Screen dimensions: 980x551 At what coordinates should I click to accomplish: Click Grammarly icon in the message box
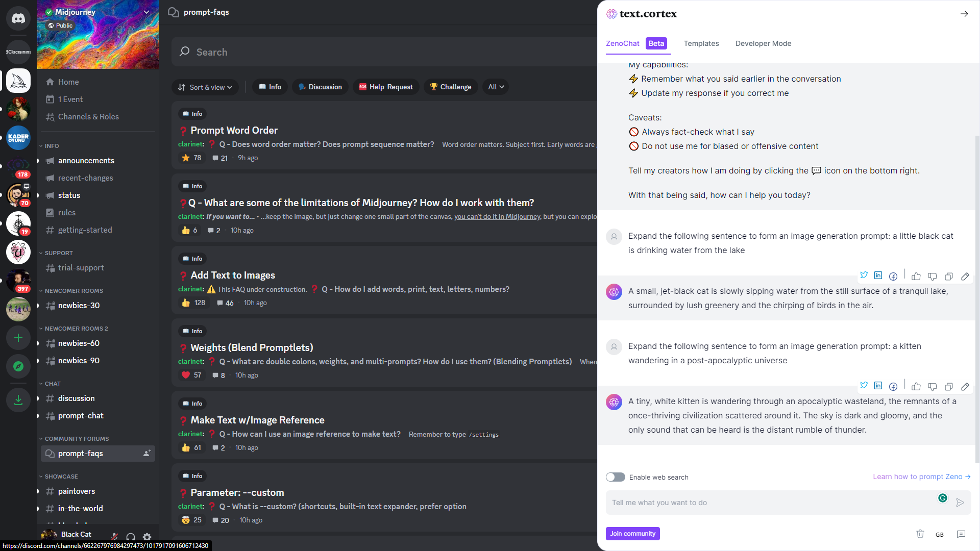[x=943, y=498]
